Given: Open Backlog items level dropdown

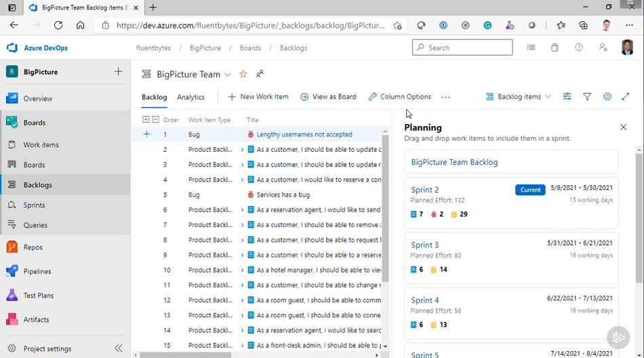Looking at the screenshot, I should pyautogui.click(x=519, y=96).
